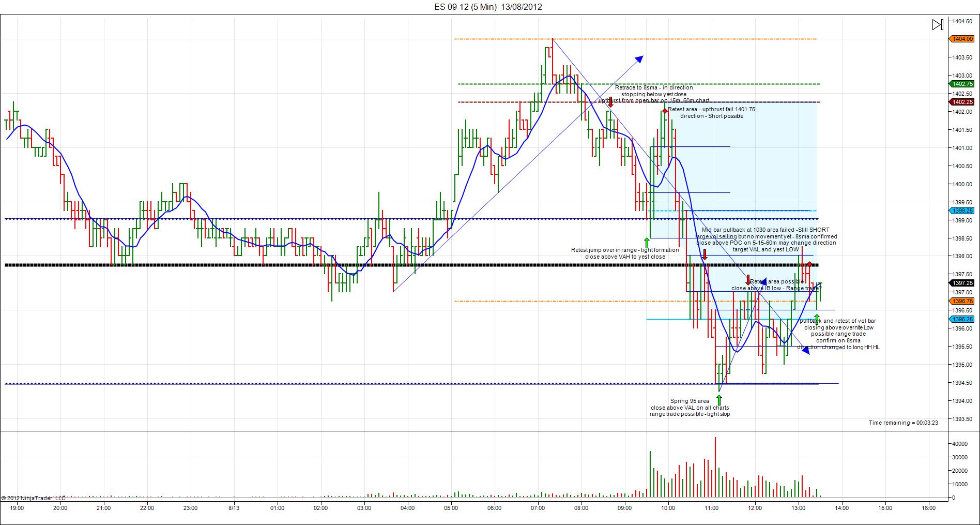The height and width of the screenshot is (525, 980).
Task: Click the cyan 1399.25 price marker
Action: point(962,211)
